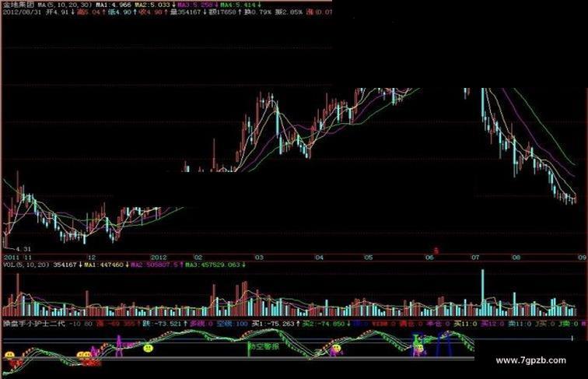Click the 买1:-75.263 indicator value
588x379 pixels.
click(x=274, y=324)
